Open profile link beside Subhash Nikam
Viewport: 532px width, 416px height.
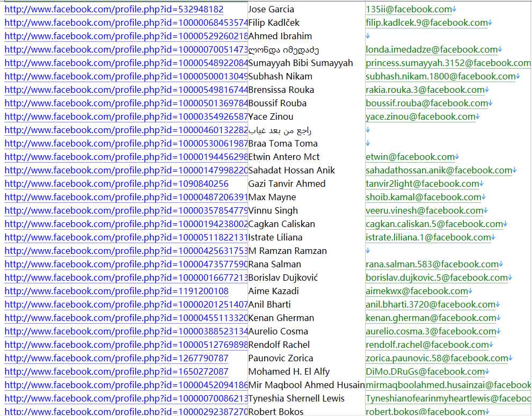pos(126,76)
